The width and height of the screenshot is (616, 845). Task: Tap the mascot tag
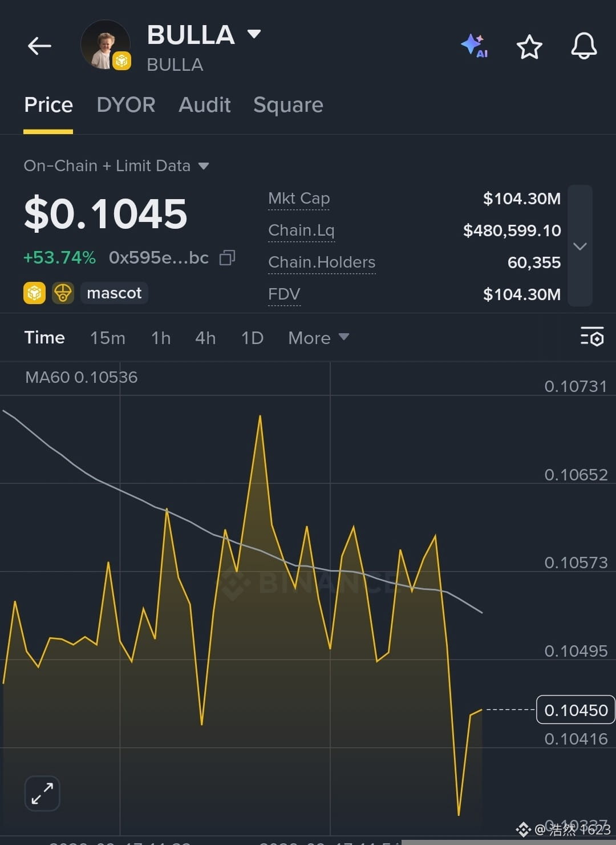pos(114,293)
